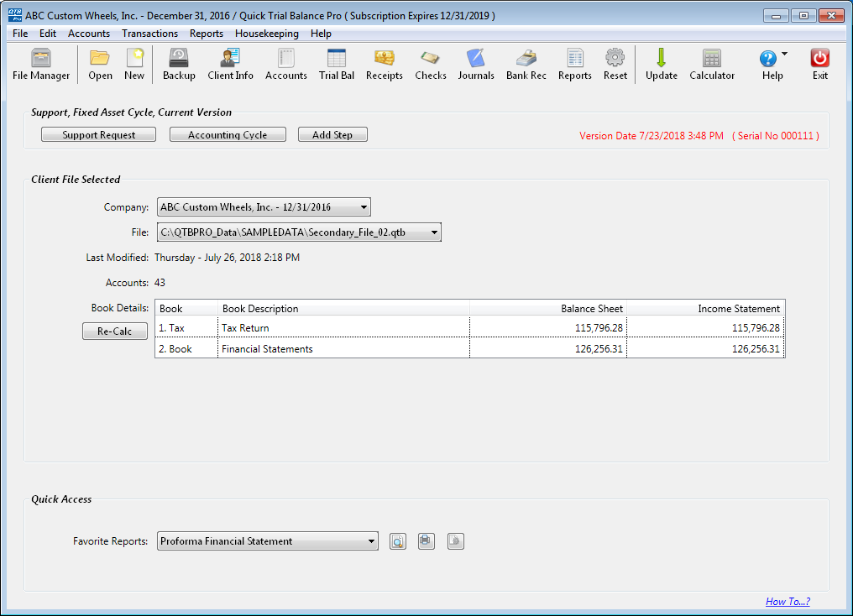Click the accounts count '43'

(x=160, y=282)
